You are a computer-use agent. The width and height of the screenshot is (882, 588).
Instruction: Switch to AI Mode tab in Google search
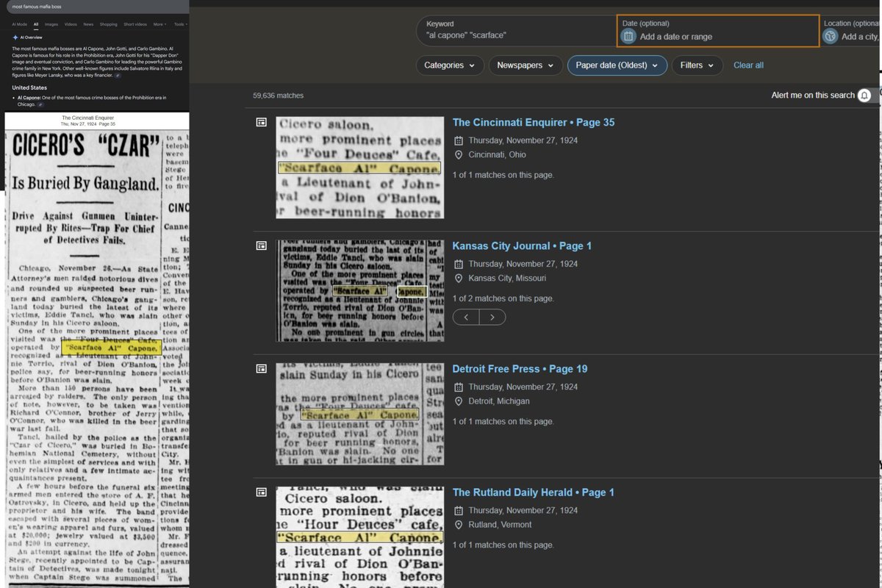click(20, 24)
